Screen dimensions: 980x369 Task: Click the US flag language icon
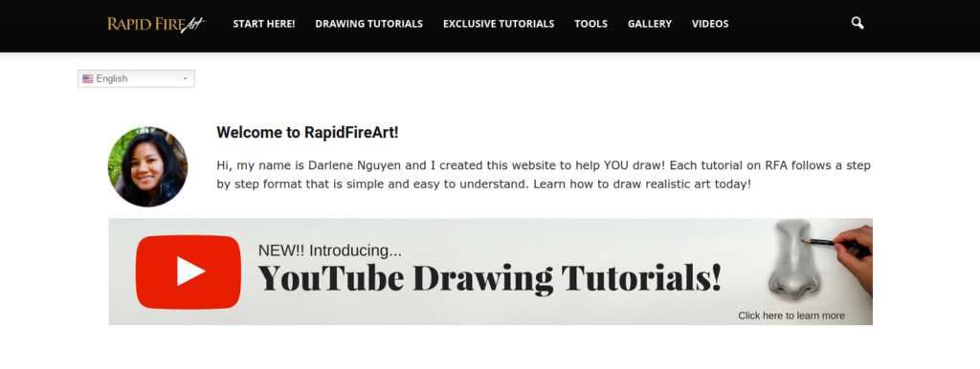click(x=87, y=78)
